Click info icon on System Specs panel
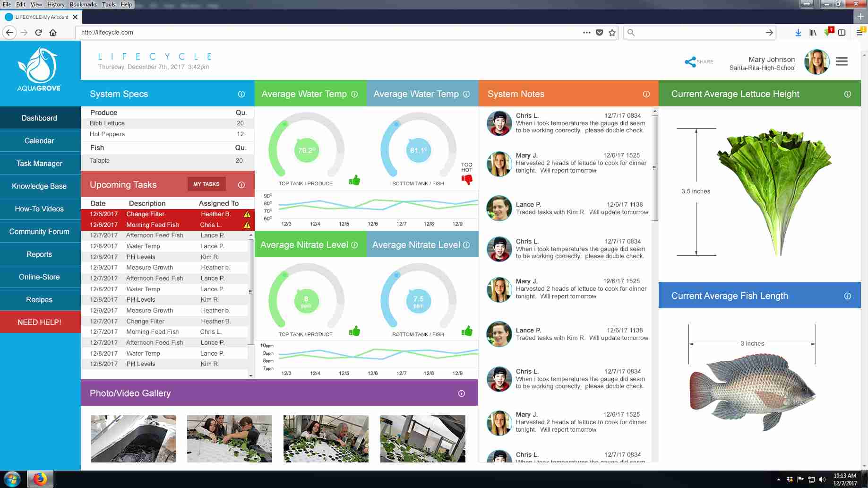 (x=241, y=94)
